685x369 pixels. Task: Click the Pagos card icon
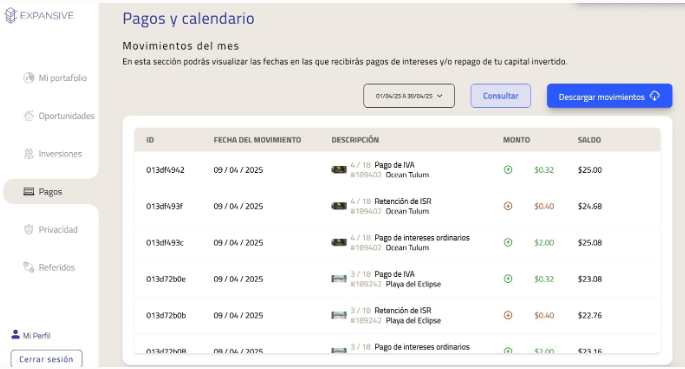click(x=29, y=191)
